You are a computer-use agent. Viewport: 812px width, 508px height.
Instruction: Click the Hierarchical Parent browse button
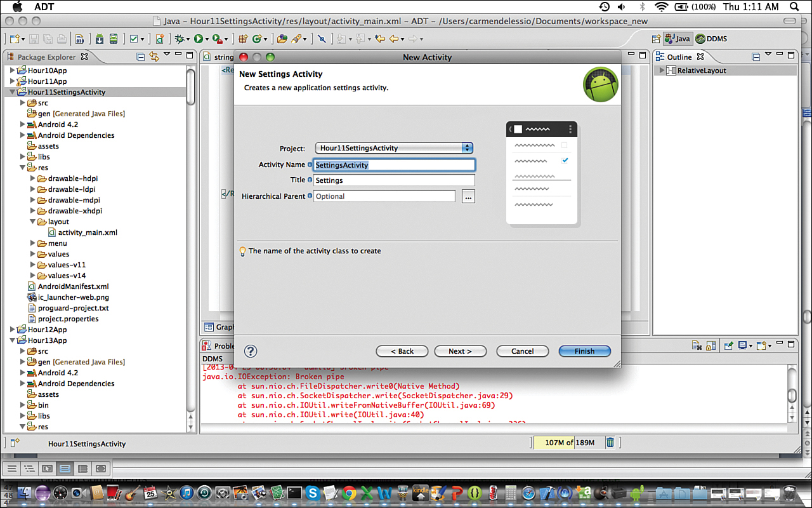[x=468, y=197]
